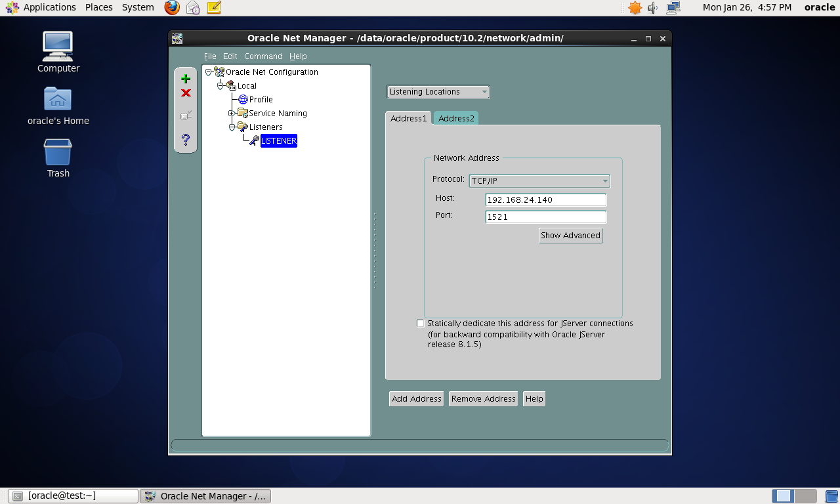
Task: Open the Edit menu
Action: point(230,56)
